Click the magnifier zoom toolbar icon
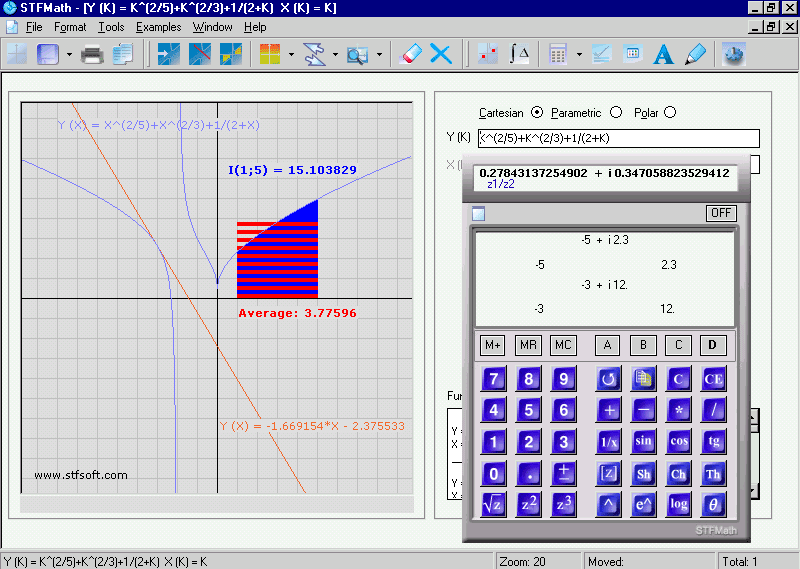 (358, 54)
